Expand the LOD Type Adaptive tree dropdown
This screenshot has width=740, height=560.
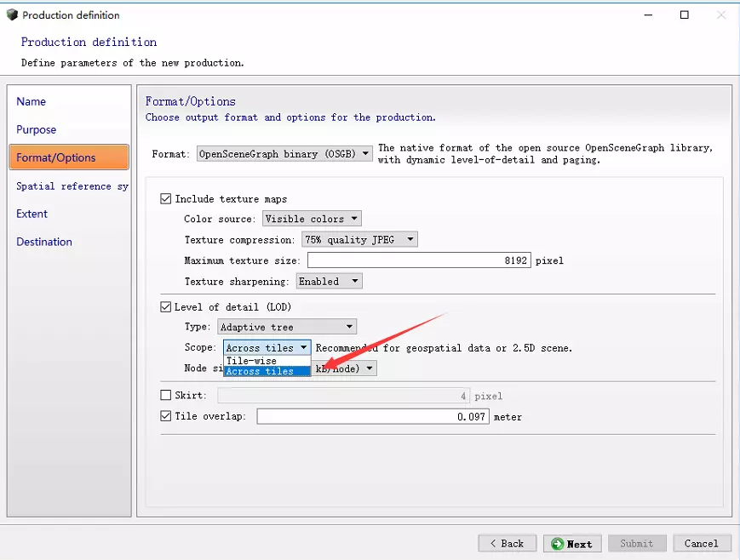[x=287, y=327]
